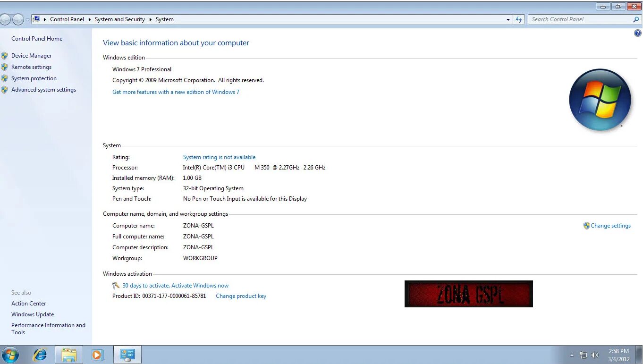Open System protection link
The image size is (643, 364).
point(34,78)
